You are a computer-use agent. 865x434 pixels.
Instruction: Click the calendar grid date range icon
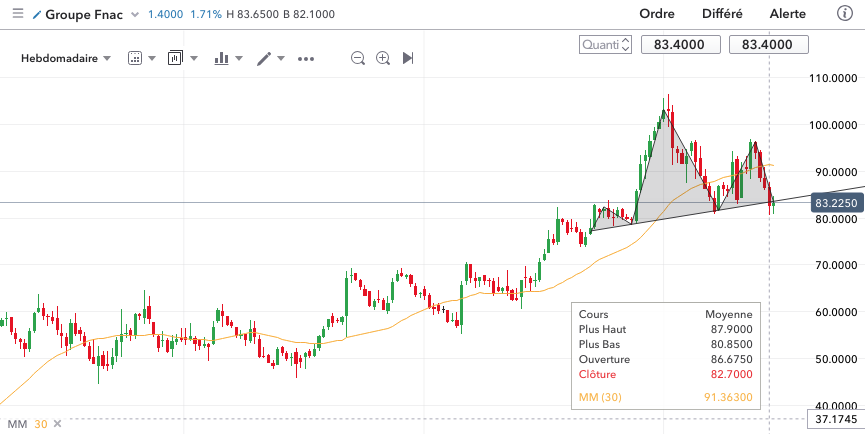tap(135, 58)
